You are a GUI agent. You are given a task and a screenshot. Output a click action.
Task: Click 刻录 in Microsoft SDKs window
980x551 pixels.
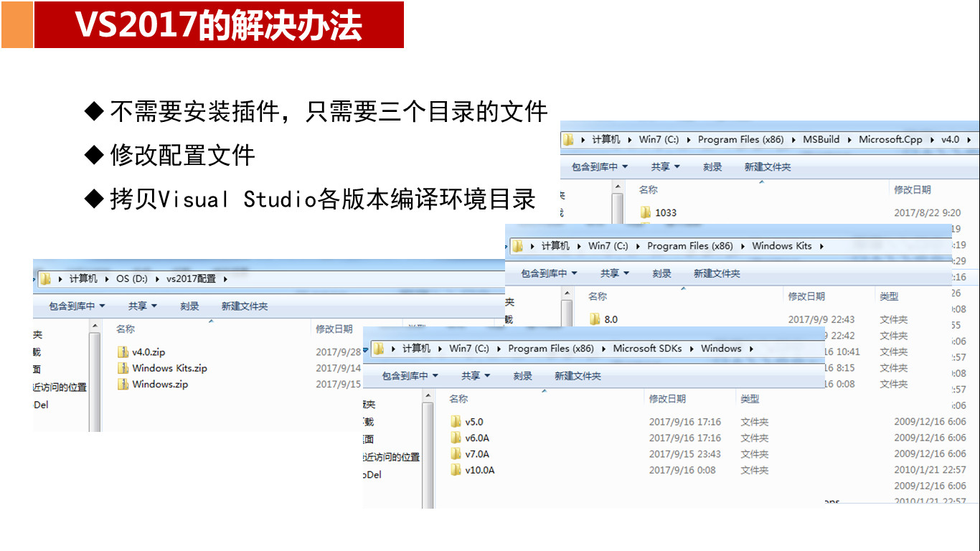(522, 376)
